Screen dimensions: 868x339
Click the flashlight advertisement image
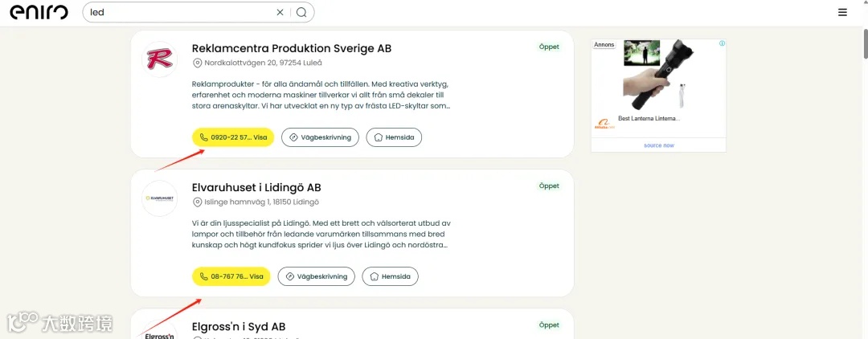click(x=657, y=76)
